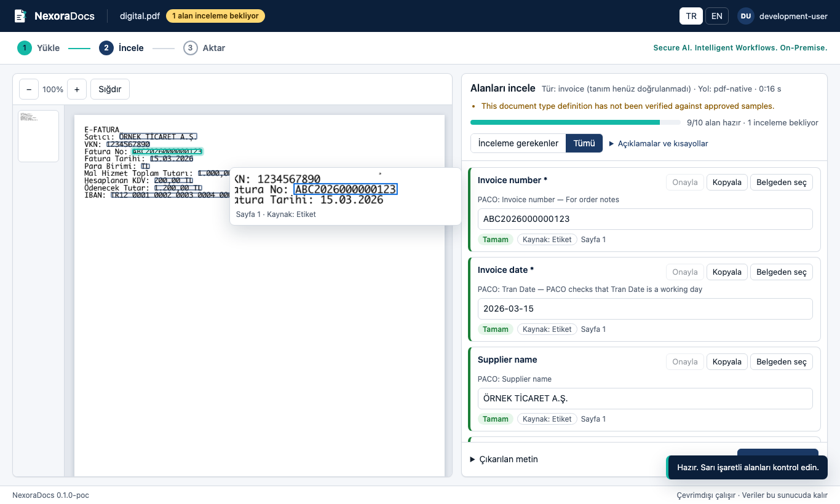840x504 pixels.
Task: Choose Belgeden seç for Supplier name
Action: (782, 361)
